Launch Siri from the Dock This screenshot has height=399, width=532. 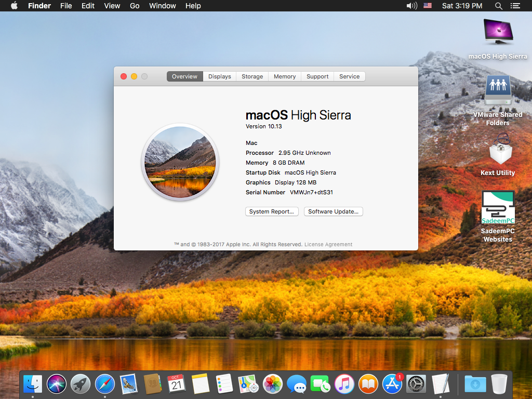tap(57, 384)
